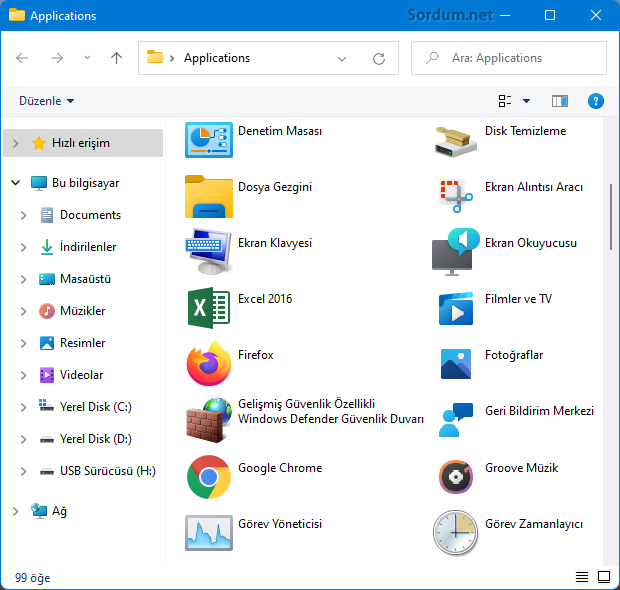Open the Denetim Masası control panel icon
The height and width of the screenshot is (590, 620).
(x=209, y=140)
